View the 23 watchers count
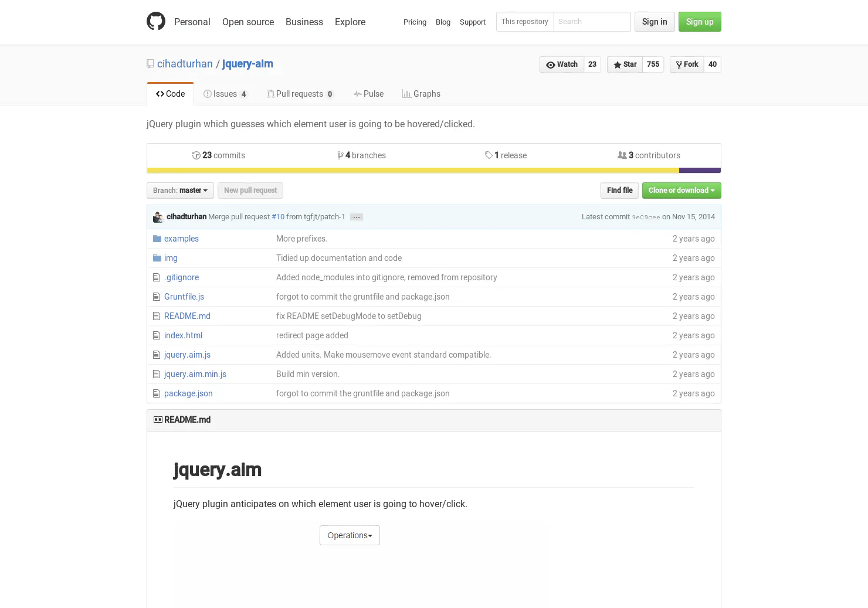The width and height of the screenshot is (868, 608). tap(592, 64)
